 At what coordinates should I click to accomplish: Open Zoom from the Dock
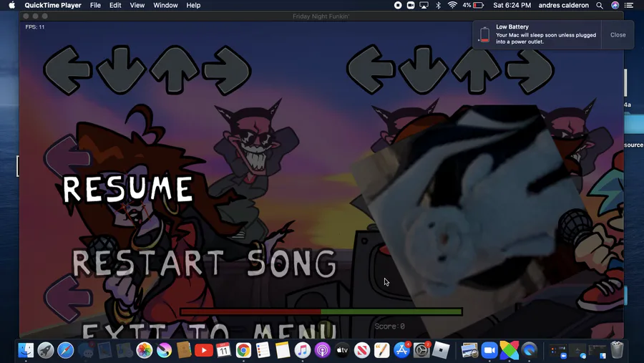(x=489, y=350)
